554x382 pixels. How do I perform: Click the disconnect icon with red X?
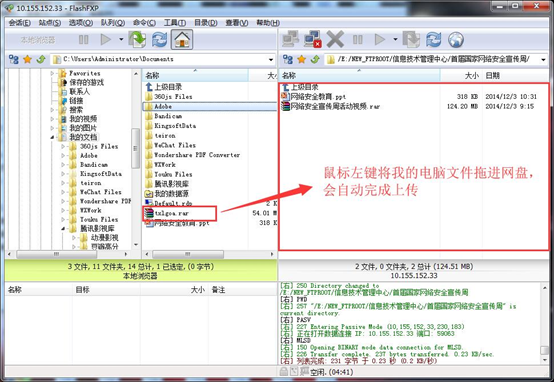(x=313, y=39)
